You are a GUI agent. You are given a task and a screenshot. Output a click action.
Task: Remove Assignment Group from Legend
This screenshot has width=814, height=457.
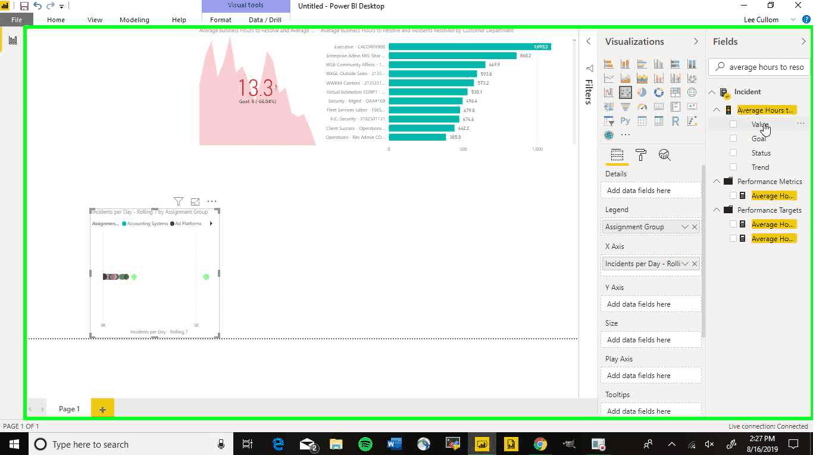(695, 227)
